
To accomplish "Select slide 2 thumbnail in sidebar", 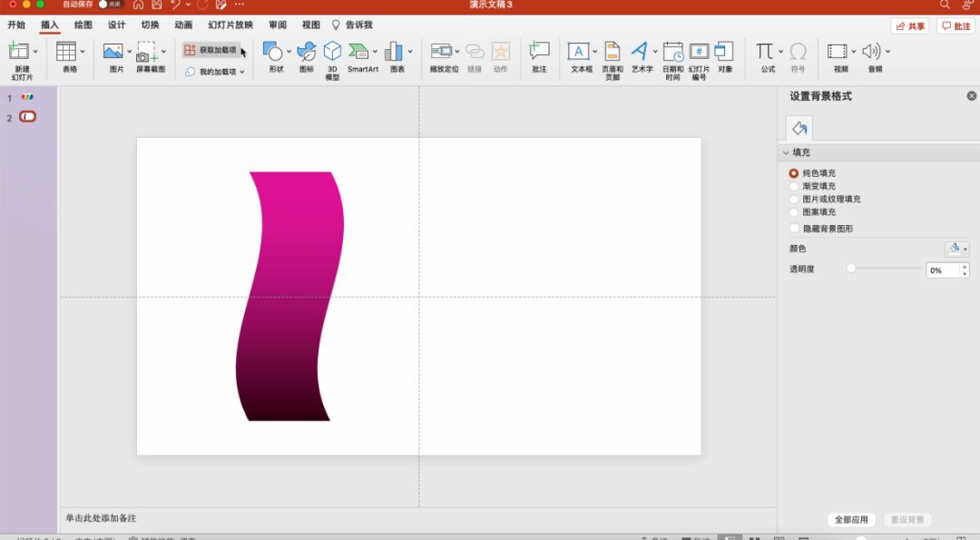I will (28, 117).
